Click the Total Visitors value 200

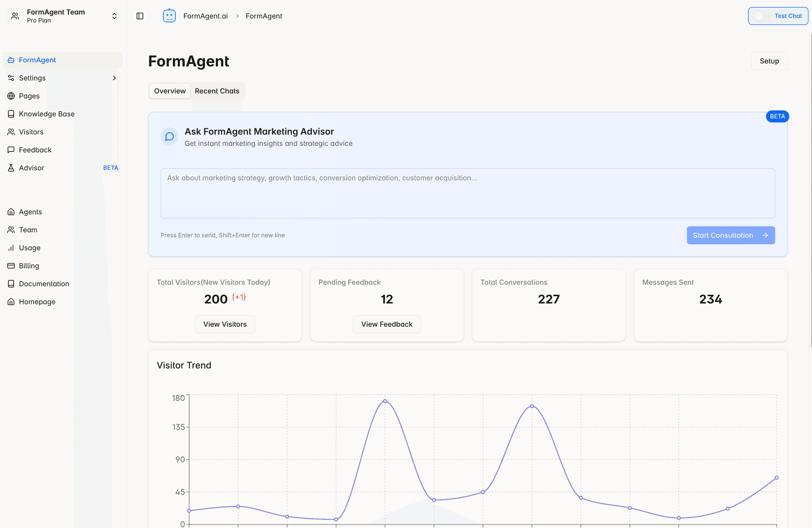point(216,299)
